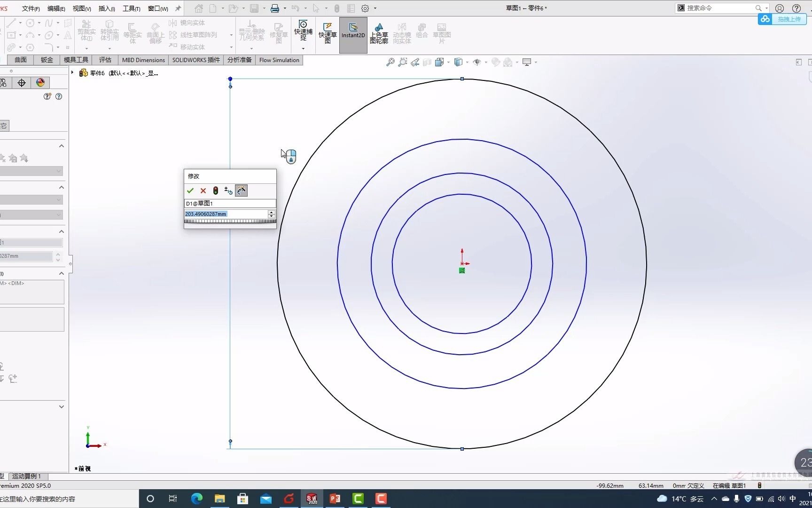812x508 pixels.
Task: Switch to the 模具工具 tab
Action: pos(76,60)
